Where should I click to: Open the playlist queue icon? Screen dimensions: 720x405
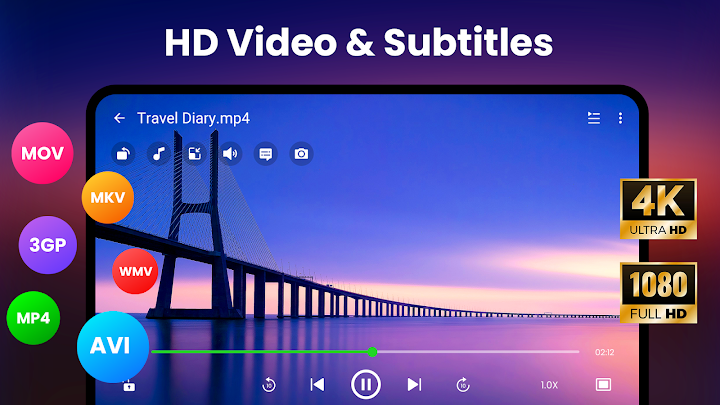pos(594,118)
